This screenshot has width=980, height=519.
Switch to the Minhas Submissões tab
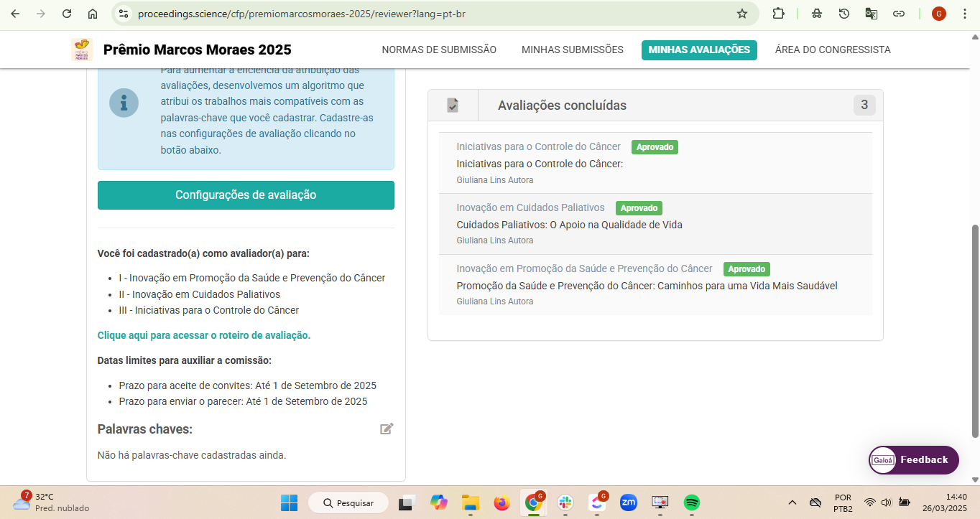point(573,50)
